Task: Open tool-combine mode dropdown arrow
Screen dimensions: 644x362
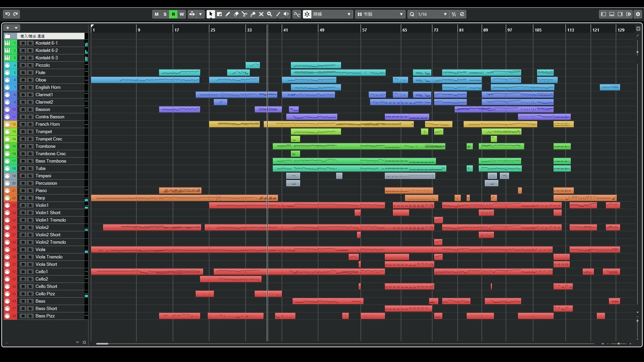Action: point(201,14)
